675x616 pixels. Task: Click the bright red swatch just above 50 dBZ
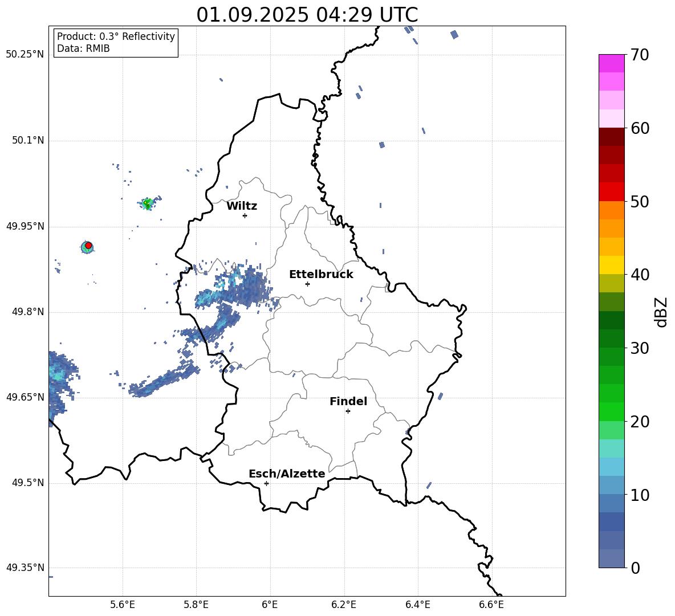pos(611,192)
